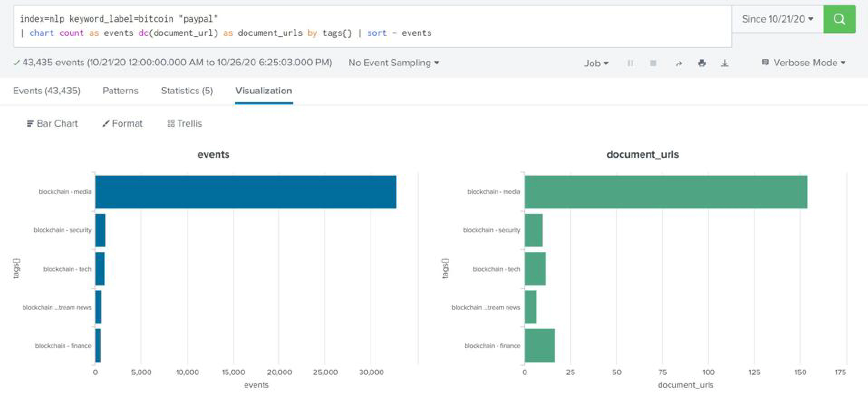Open the time range picker Since 10/21/20
This screenshot has width=868, height=396.
[x=777, y=19]
